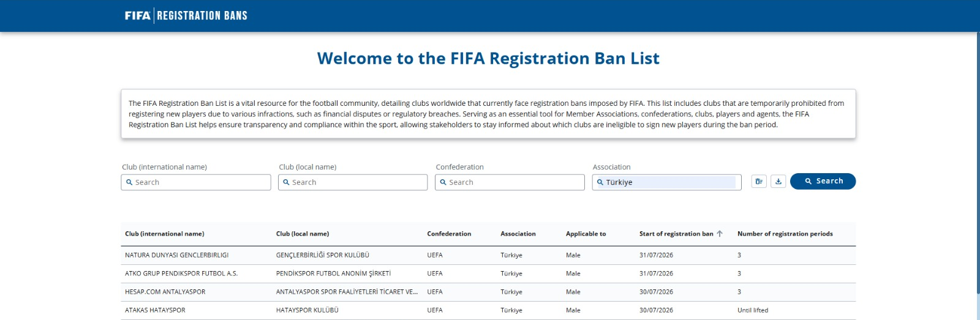This screenshot has width=980, height=320.
Task: Click the clear filters trash icon
Action: click(x=759, y=181)
